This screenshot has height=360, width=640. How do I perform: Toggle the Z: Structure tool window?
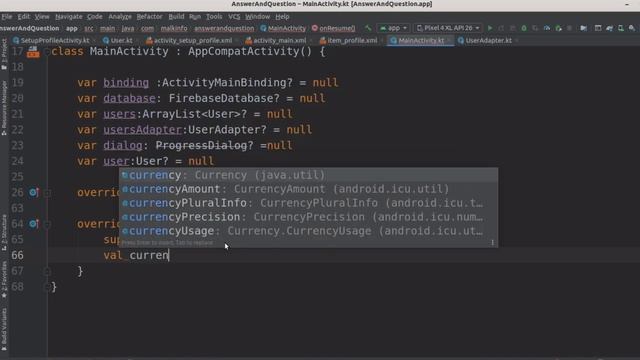pyautogui.click(x=4, y=232)
